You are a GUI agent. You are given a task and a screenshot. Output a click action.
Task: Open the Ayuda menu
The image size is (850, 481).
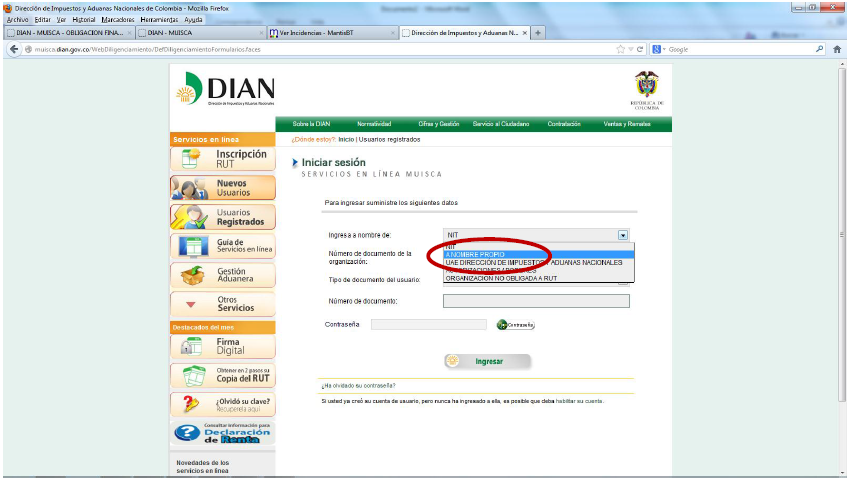193,20
